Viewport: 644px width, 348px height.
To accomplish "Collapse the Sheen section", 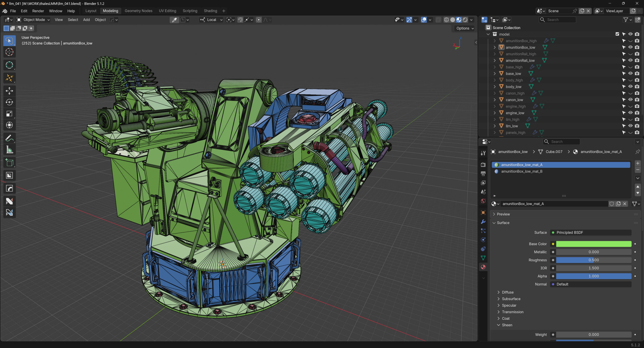I will (507, 325).
